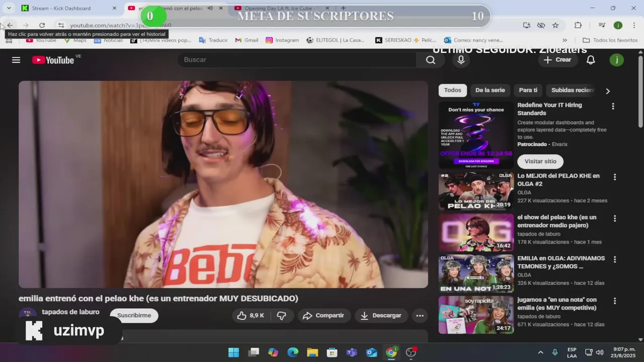Click Visitar sitio on the ad
This screenshot has height=362, width=644.
point(540,161)
